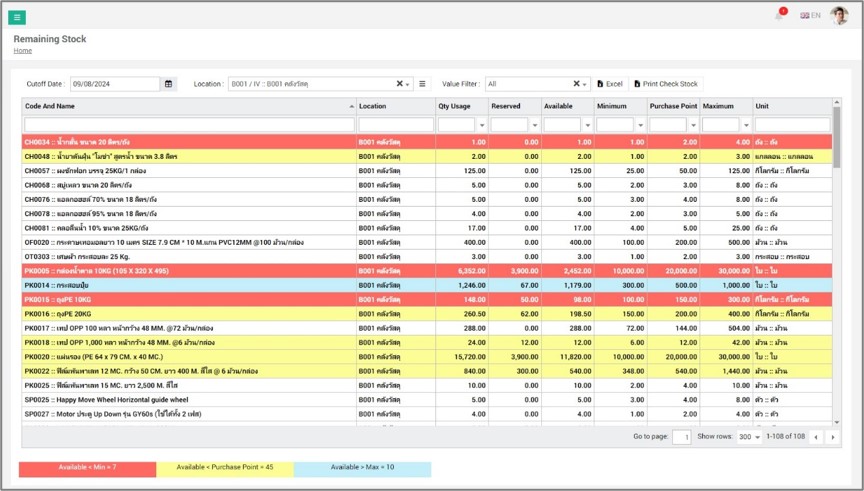
Task: Sort by Location column header
Action: (396, 106)
